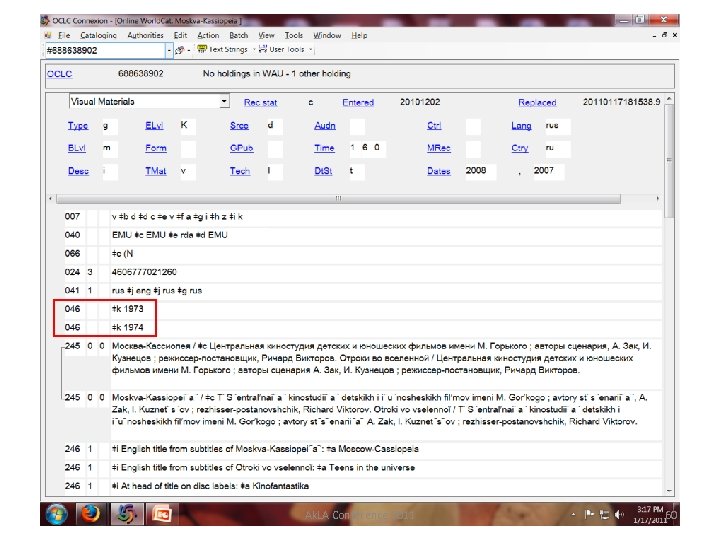Click the TMat fixed field link
The width and height of the screenshot is (720, 540).
pyautogui.click(x=156, y=171)
